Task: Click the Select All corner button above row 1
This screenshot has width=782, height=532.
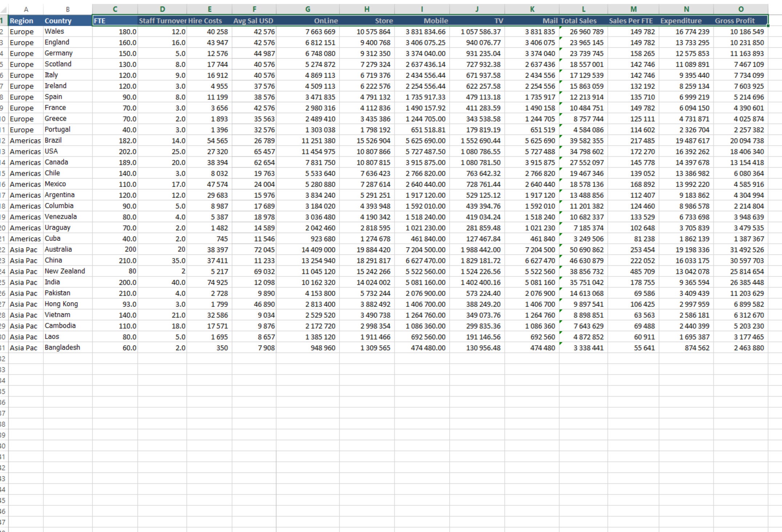Action: click(4, 9)
